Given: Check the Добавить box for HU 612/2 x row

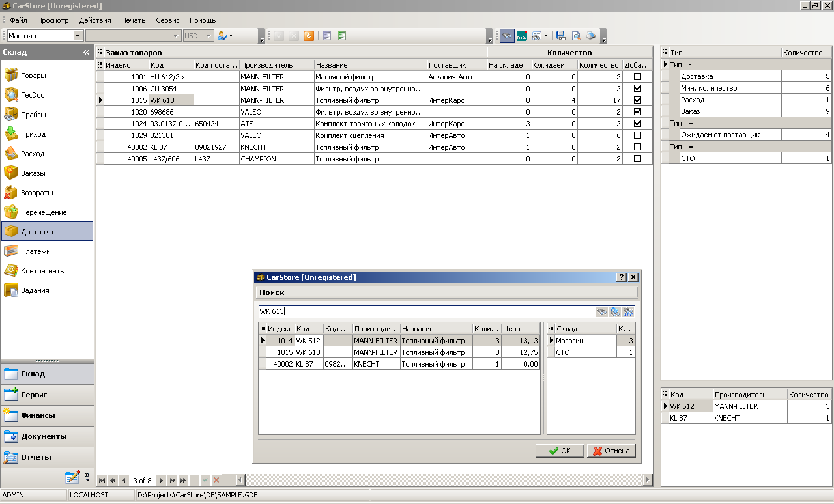Looking at the screenshot, I should [x=637, y=77].
